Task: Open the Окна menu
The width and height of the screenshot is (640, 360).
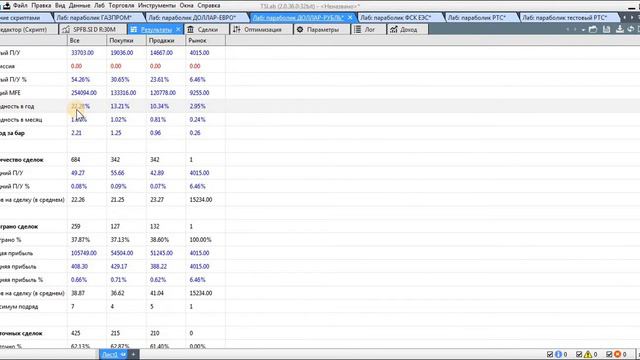Action: click(187, 6)
